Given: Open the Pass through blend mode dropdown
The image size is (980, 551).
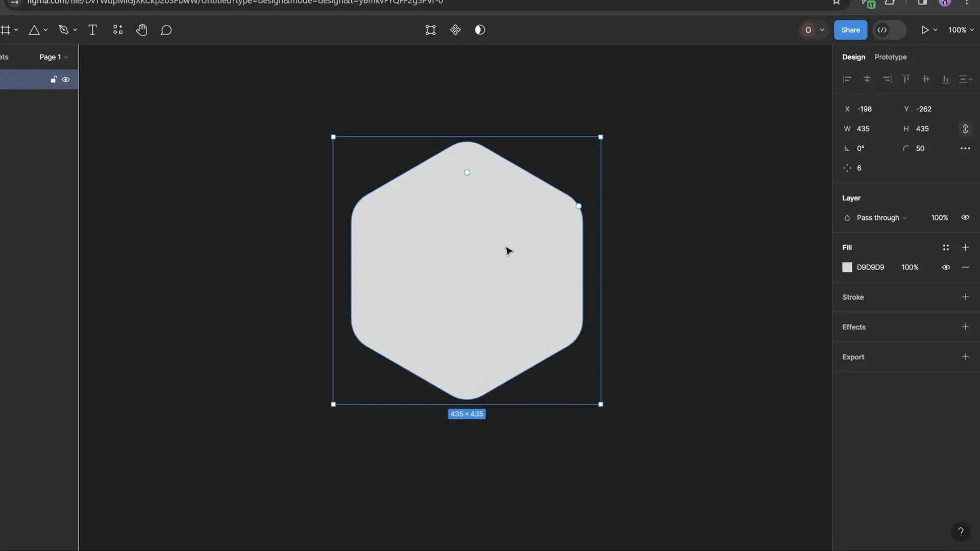Looking at the screenshot, I should point(879,218).
